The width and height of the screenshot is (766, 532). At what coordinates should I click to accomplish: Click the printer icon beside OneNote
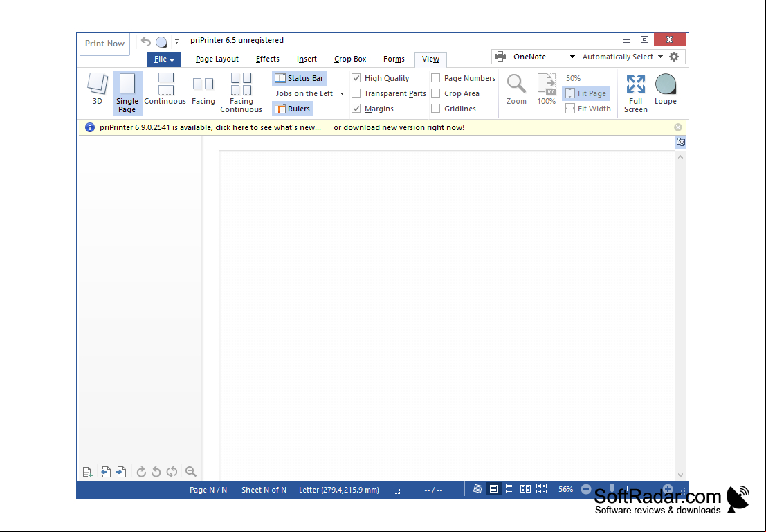[x=500, y=57]
